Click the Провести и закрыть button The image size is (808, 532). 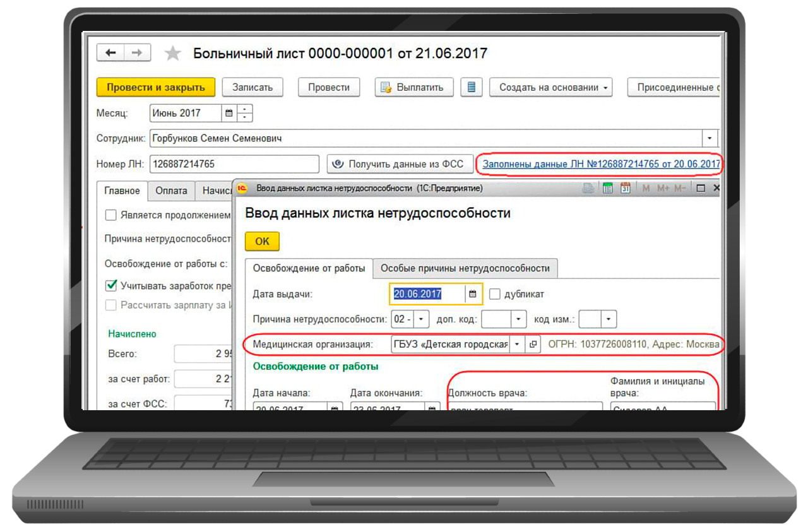click(x=156, y=87)
